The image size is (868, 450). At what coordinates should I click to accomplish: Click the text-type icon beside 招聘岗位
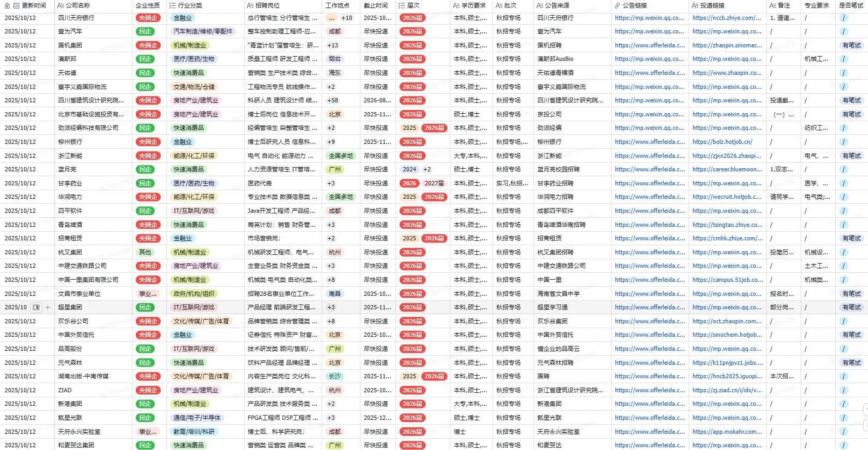[x=250, y=5]
